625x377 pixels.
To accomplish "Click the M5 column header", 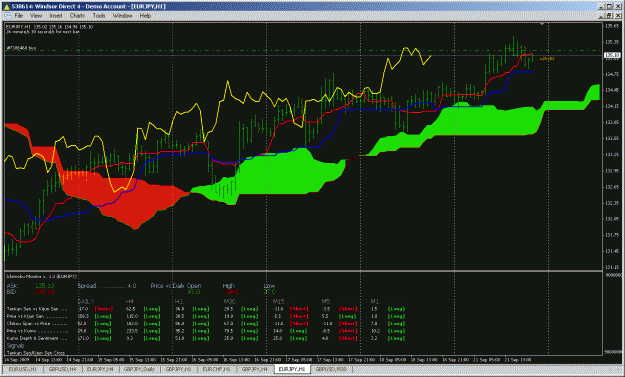I will 326,302.
